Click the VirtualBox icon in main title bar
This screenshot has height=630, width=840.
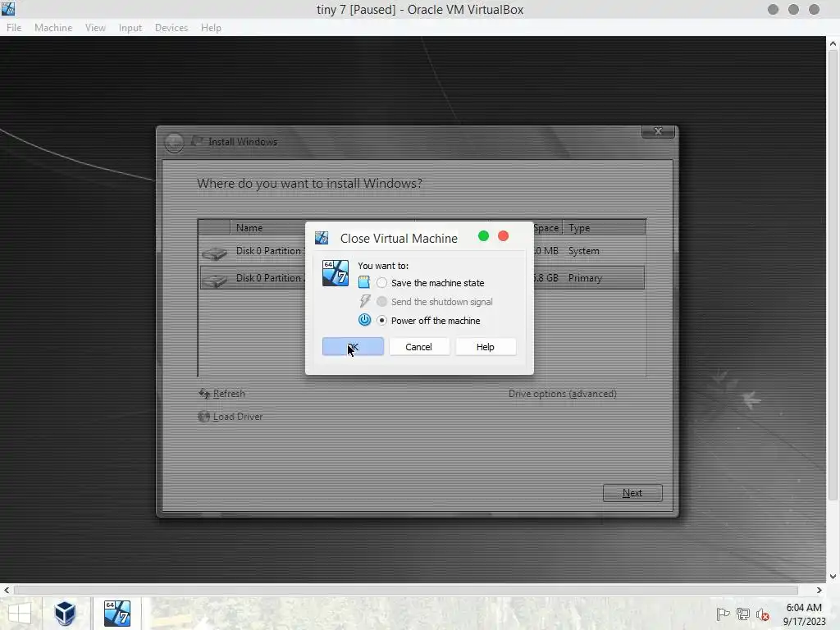[8, 8]
